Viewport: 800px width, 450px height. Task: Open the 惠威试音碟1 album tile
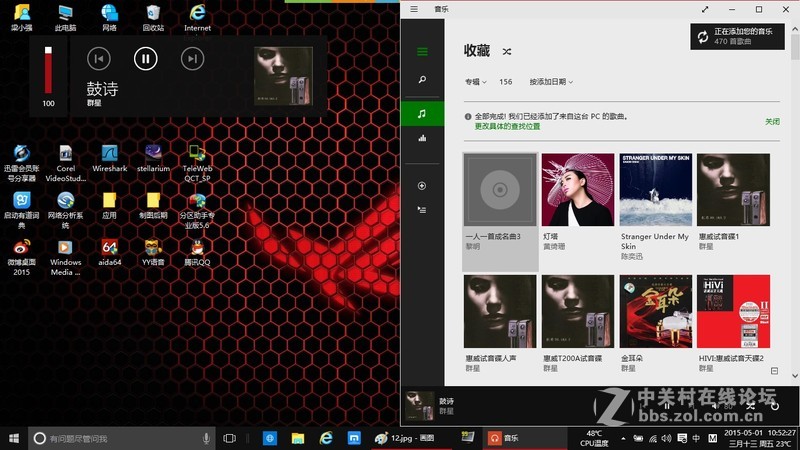[733, 190]
